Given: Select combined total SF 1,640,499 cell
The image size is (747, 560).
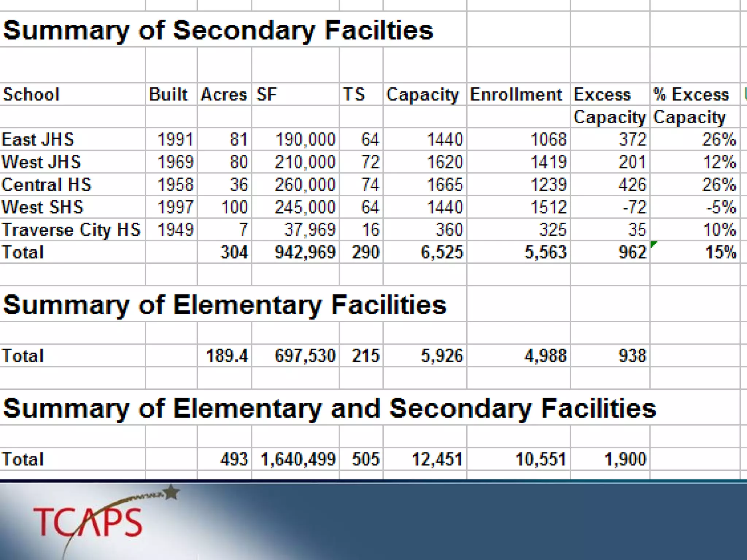Looking at the screenshot, I should (x=298, y=459).
